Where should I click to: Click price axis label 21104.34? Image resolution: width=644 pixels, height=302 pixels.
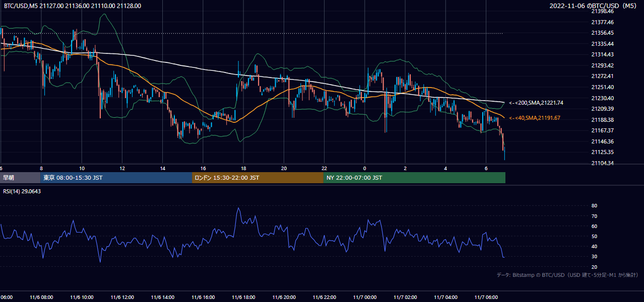tap(603, 163)
